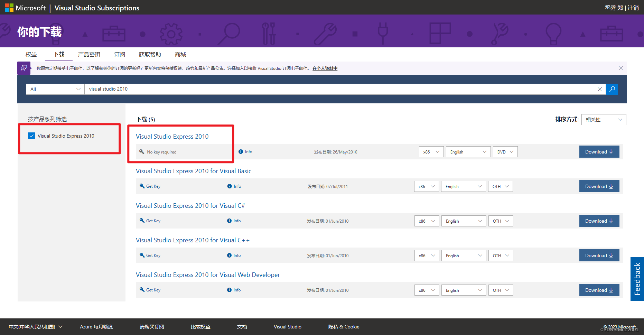Download Express 2010 for Visual C++
This screenshot has width=644, height=335.
click(x=599, y=255)
